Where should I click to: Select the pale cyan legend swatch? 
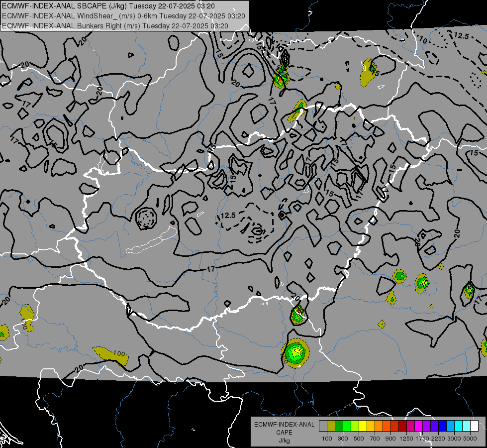coord(467,426)
